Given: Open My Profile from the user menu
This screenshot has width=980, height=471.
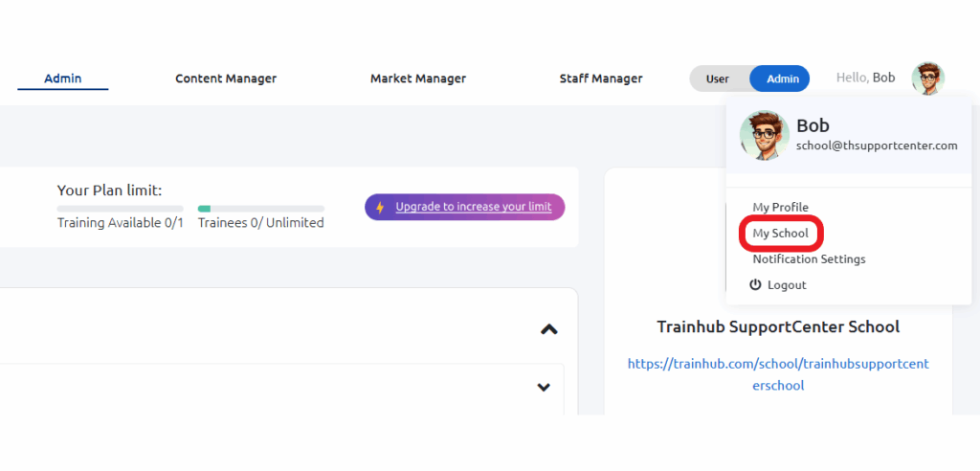Looking at the screenshot, I should (x=781, y=207).
